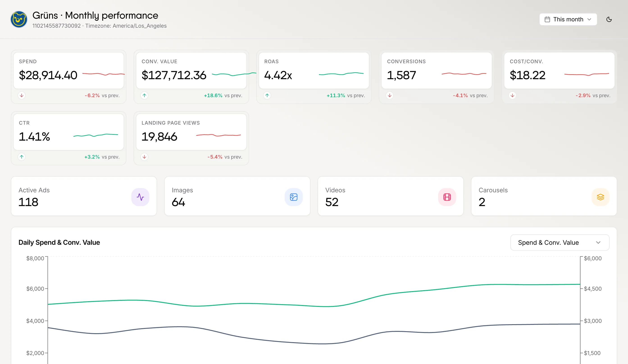This screenshot has height=364, width=628.
Task: Select the 19,846 landing page views
Action: coord(159,137)
